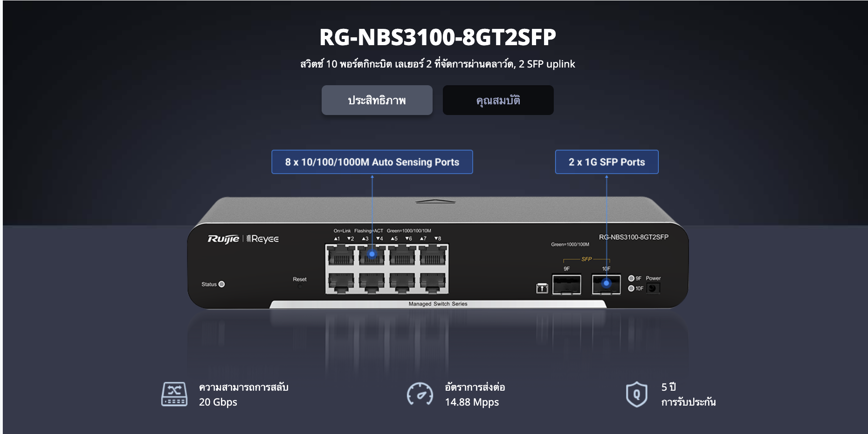The width and height of the screenshot is (868, 434).
Task: Click the blue hotspot dot on the Ethernet port
Action: coord(372,254)
